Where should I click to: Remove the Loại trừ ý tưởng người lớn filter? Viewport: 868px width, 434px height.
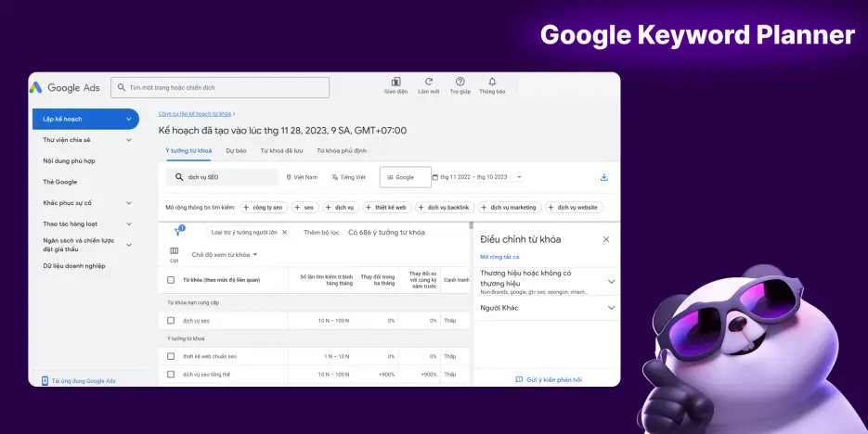click(284, 233)
